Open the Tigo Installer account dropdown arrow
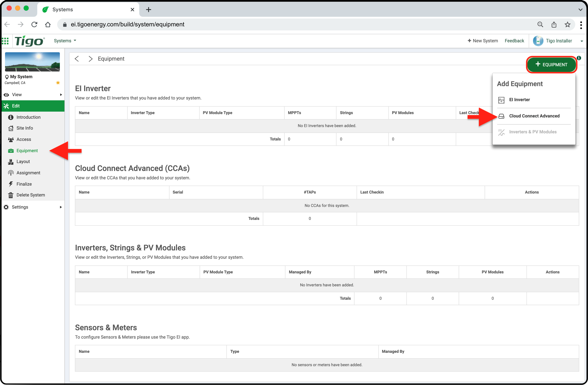Image resolution: width=588 pixels, height=385 pixels. coord(582,41)
